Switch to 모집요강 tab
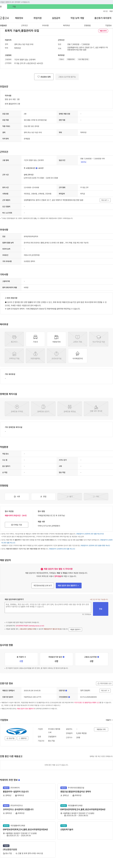Screen dimensions: 113x868 pos(3,25)
